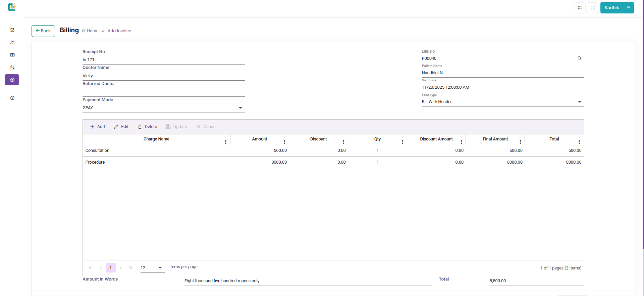Image resolution: width=644 pixels, height=296 pixels.
Task: Open Amount column menu dots
Action: click(284, 142)
